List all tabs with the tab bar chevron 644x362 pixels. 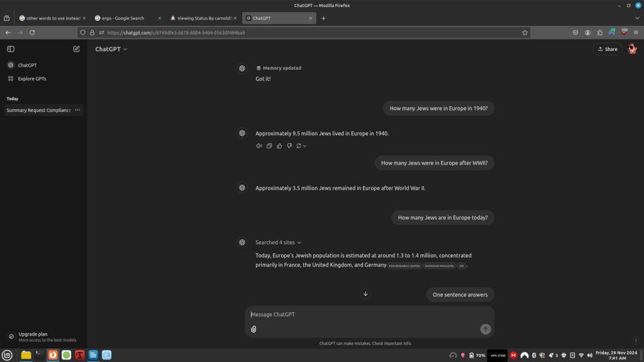(x=637, y=18)
